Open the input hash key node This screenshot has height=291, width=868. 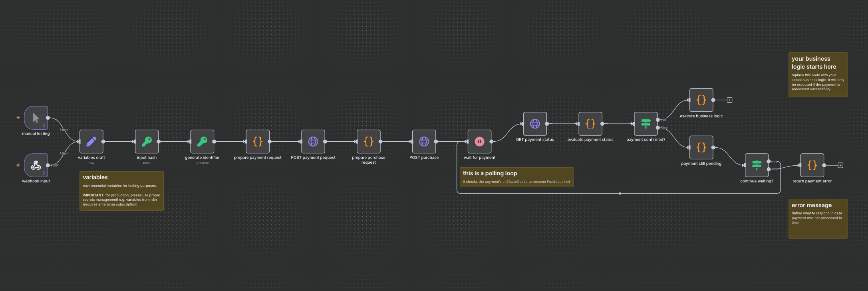coord(147,142)
